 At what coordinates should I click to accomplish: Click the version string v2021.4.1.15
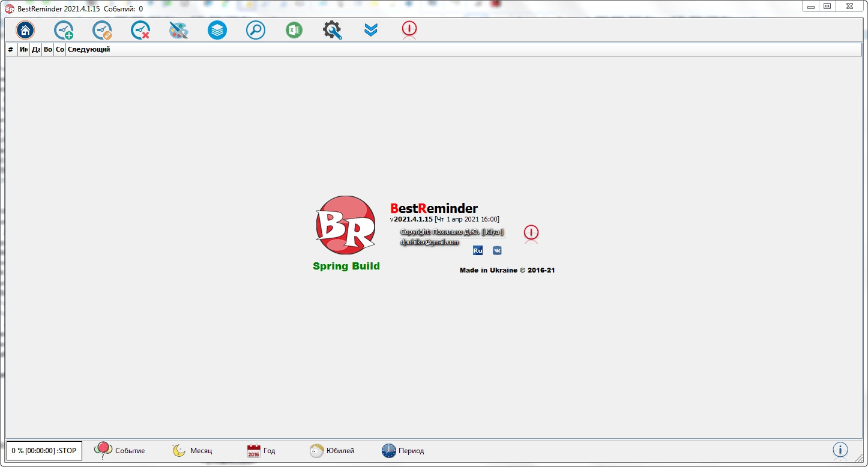(411, 220)
